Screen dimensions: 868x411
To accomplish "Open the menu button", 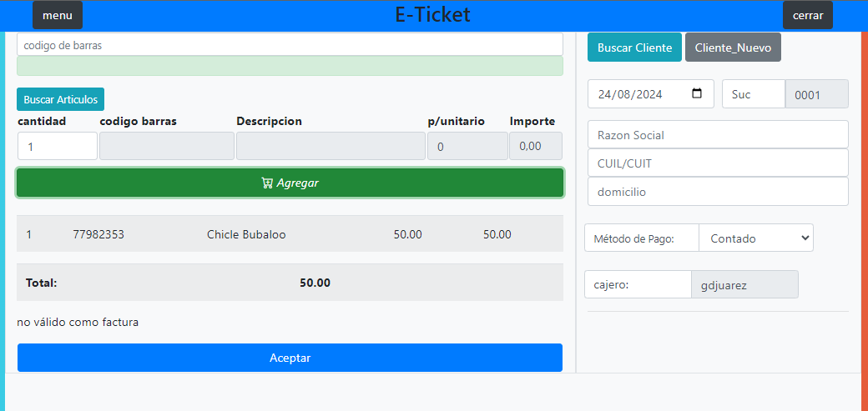I will coord(58,15).
